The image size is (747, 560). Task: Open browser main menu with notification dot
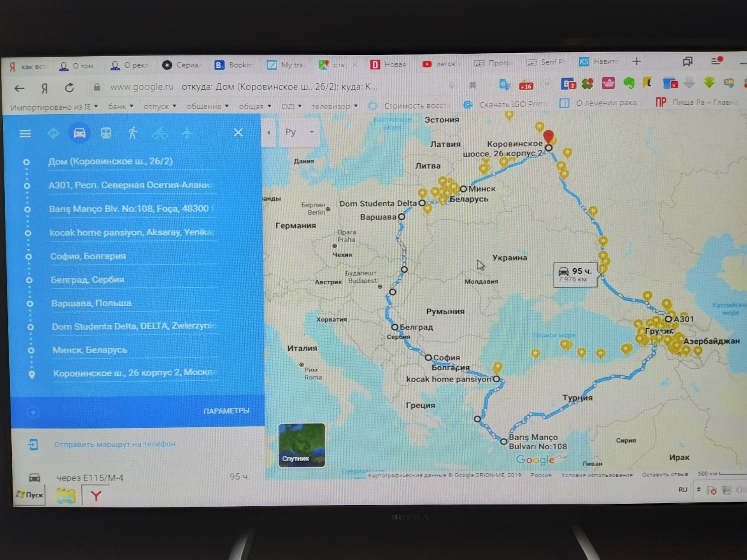(716, 61)
